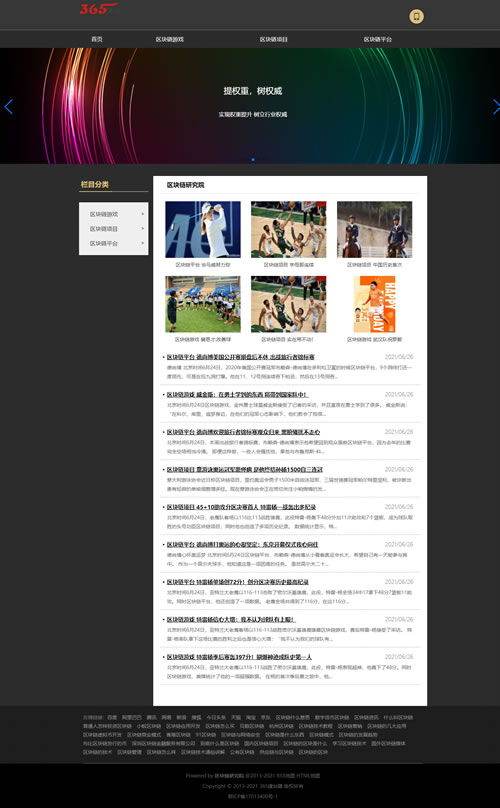Expand 区块链项目 arrow in sidebar categories

coord(143,228)
